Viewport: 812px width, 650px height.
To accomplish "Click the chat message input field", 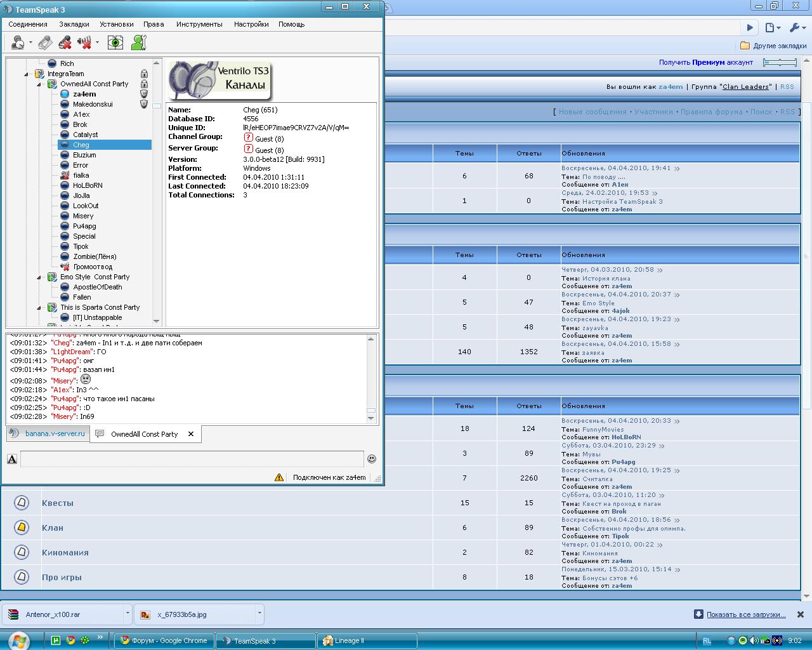I will click(192, 459).
